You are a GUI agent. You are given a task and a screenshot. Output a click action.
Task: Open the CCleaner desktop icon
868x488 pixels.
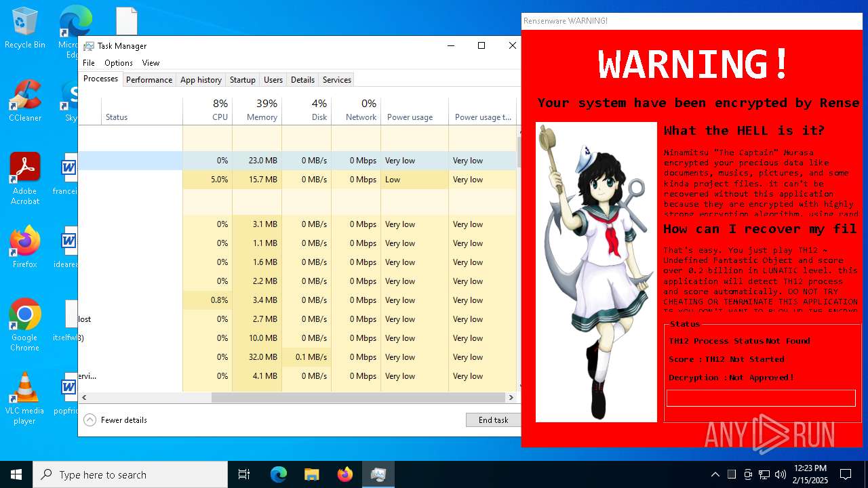click(25, 102)
